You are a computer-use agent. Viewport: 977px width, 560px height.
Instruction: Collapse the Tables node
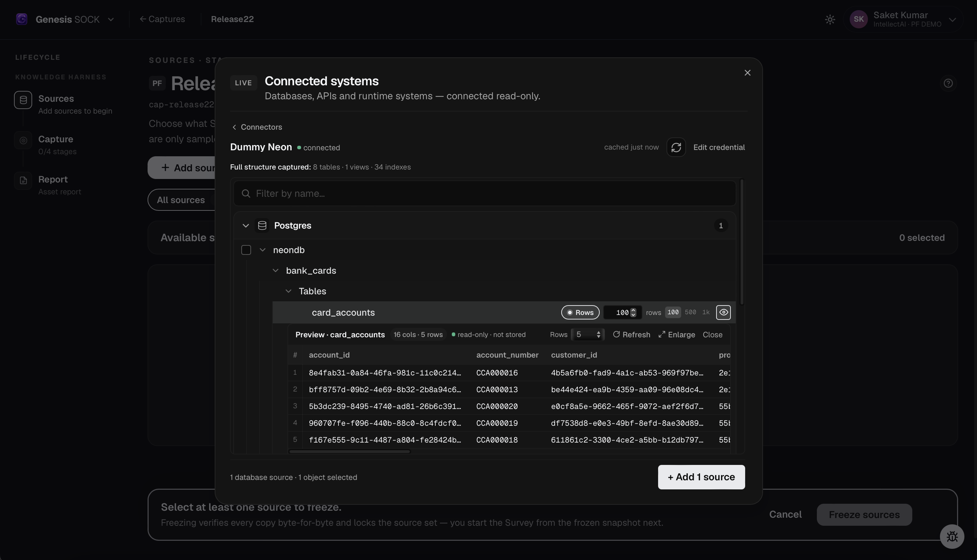coord(288,291)
